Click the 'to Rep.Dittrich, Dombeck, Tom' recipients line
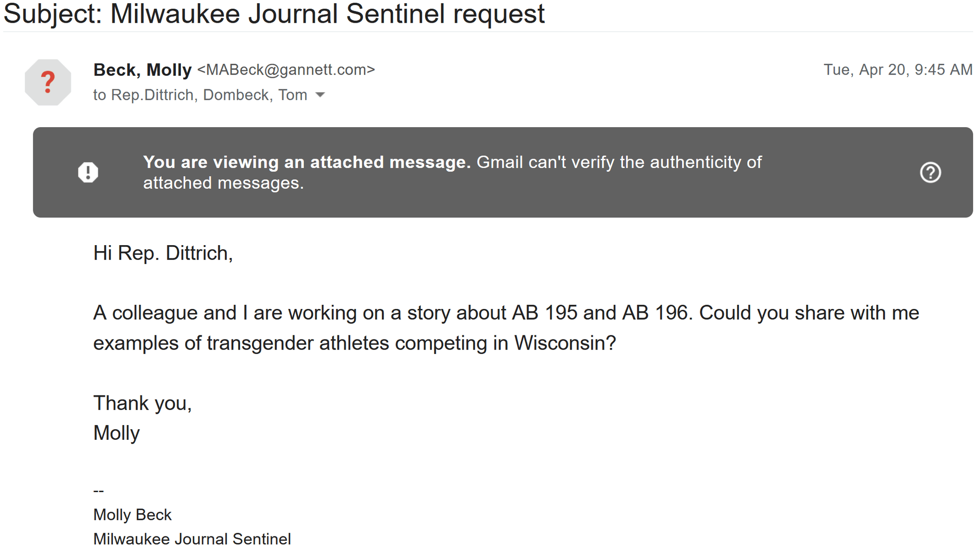This screenshot has width=980, height=555. (200, 95)
